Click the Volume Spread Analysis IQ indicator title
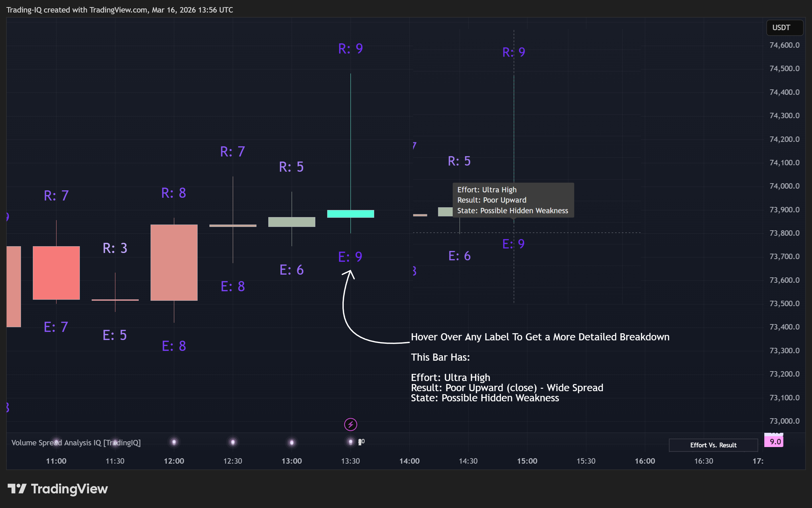The image size is (812, 508). [x=76, y=443]
